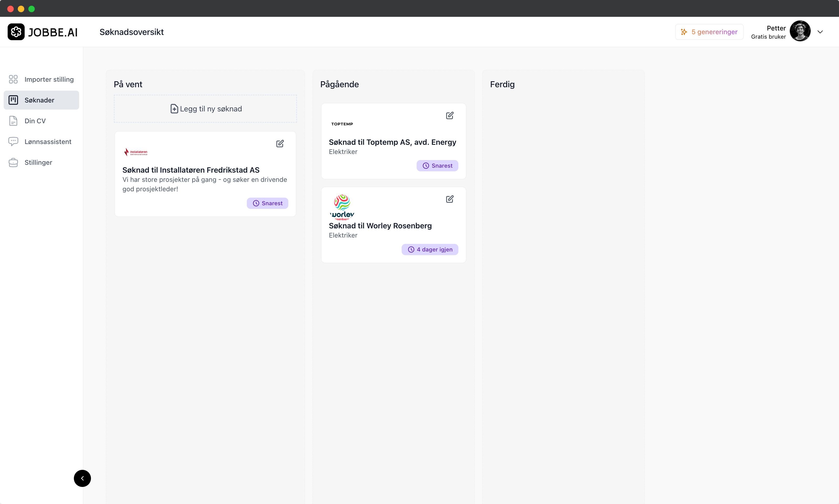This screenshot has width=839, height=504.
Task: Click the 4 dager igjen badge
Action: [x=430, y=249]
